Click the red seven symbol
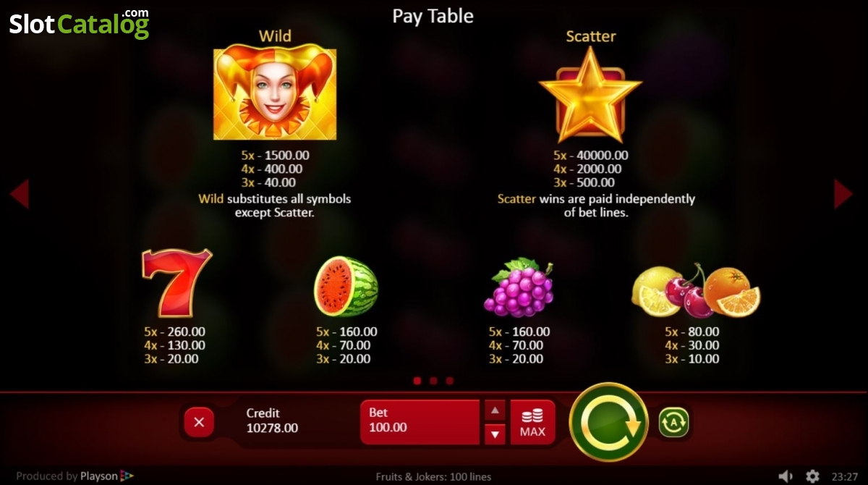 [x=176, y=283]
